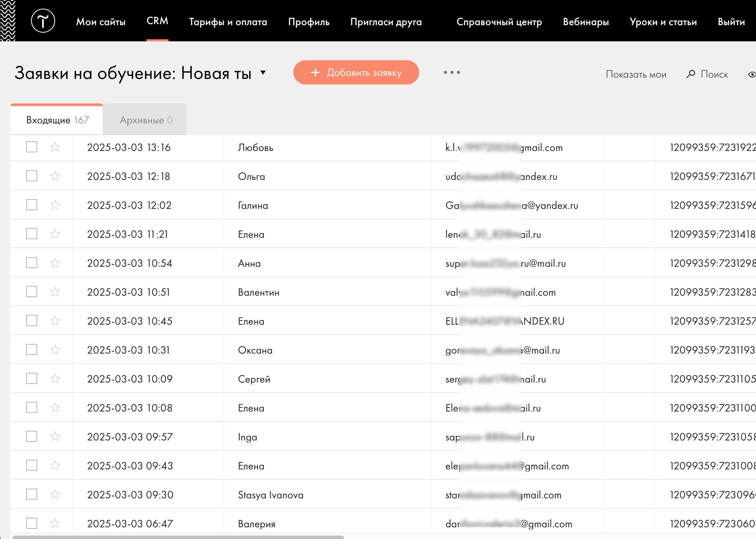Screen dimensions: 756x539
Task: Select checkbox for Любовь row
Action: (x=32, y=147)
